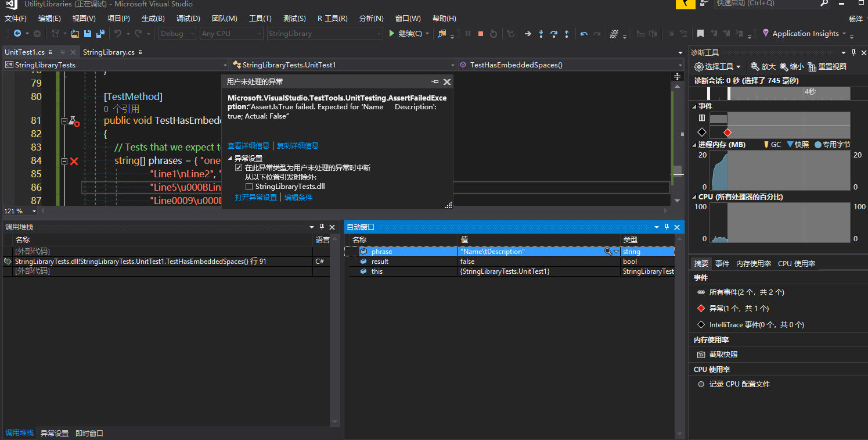The width and height of the screenshot is (868, 440).
Task: Open the Any CPU platform dropdown
Action: point(231,34)
